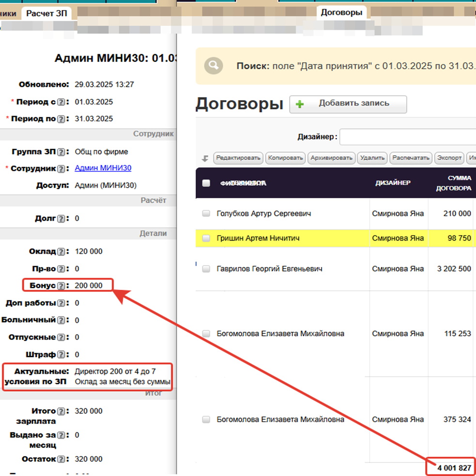Click the help icon next to Оклад
Viewport: 476px width, 476px height.
pos(61,252)
